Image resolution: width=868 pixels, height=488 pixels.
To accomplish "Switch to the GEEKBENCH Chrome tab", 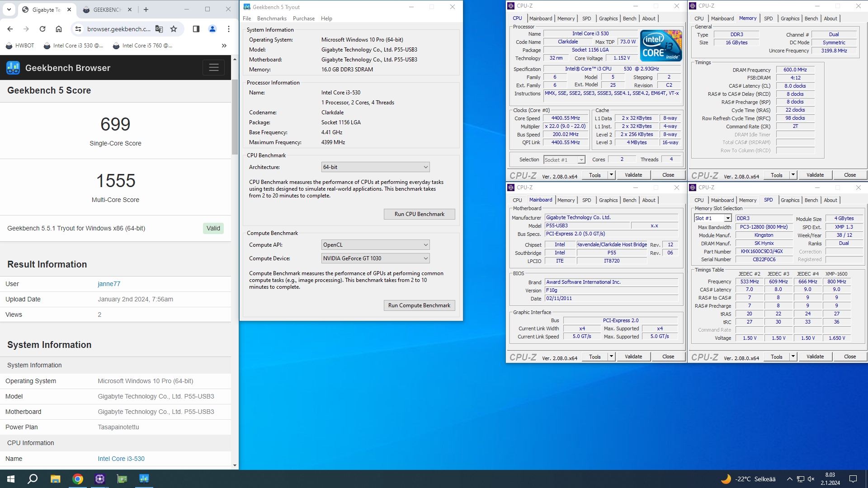I will pos(108,9).
